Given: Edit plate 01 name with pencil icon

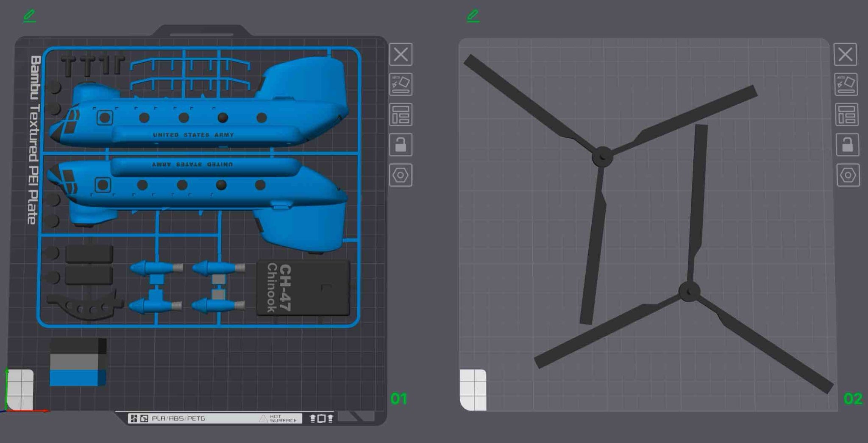Looking at the screenshot, I should tap(29, 16).
